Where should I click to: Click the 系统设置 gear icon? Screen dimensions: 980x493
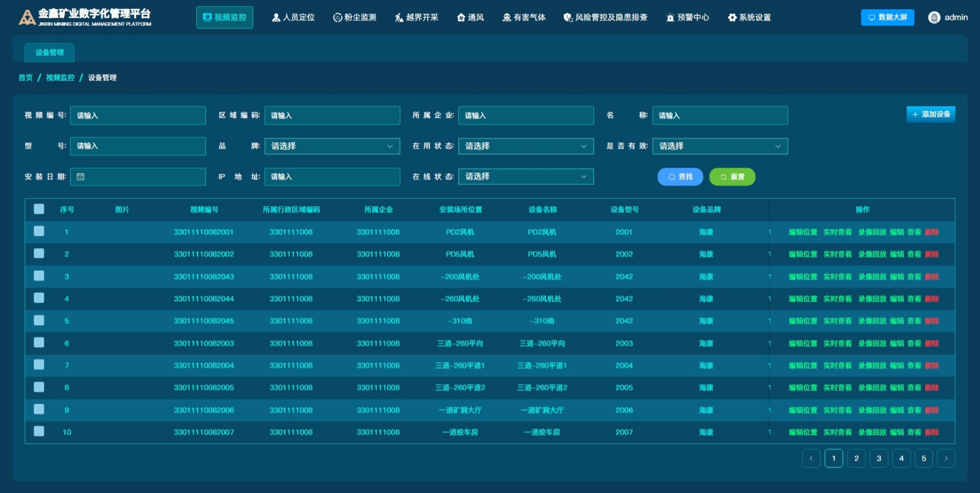[x=732, y=18]
